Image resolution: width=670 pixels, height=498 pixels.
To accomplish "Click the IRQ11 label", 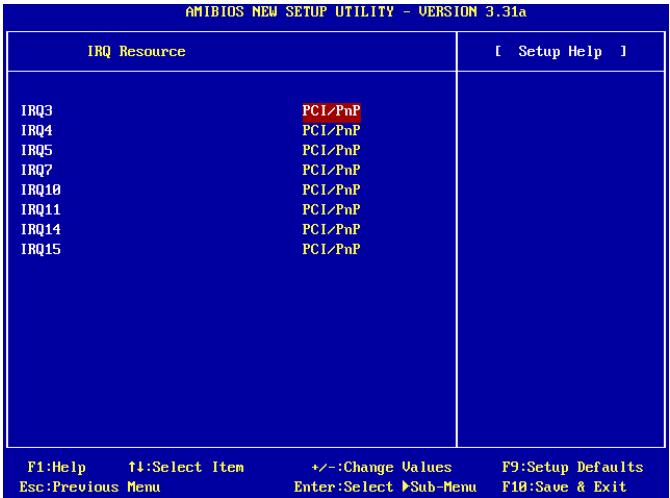I will [41, 209].
